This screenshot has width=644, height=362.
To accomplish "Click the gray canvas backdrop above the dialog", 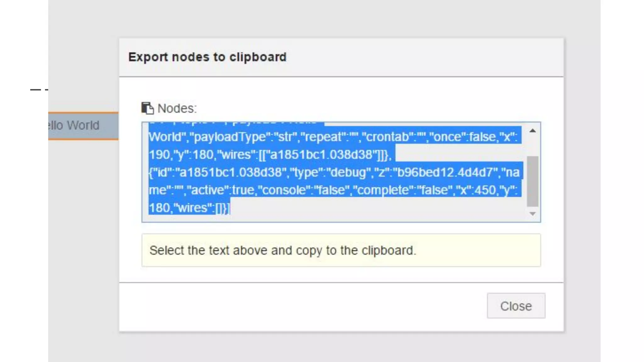I will (314, 19).
